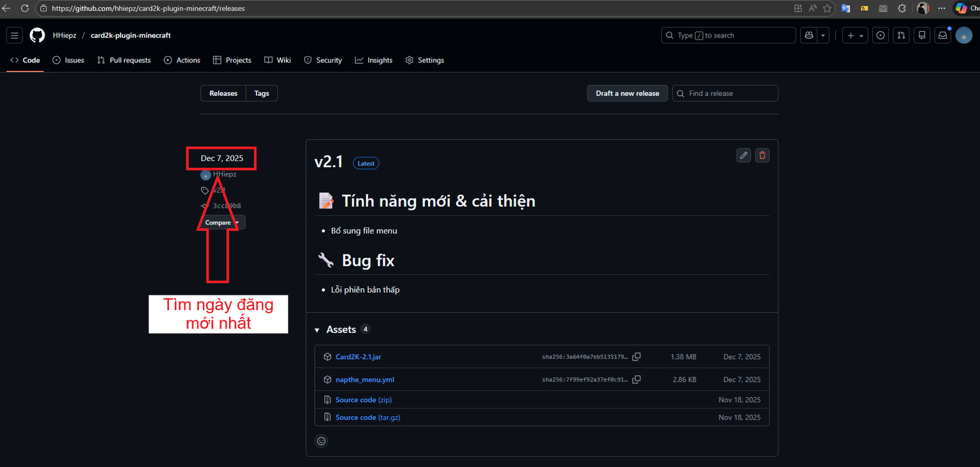Viewport: 980px width, 467px height.
Task: Click Draft a new release button
Action: coord(627,93)
